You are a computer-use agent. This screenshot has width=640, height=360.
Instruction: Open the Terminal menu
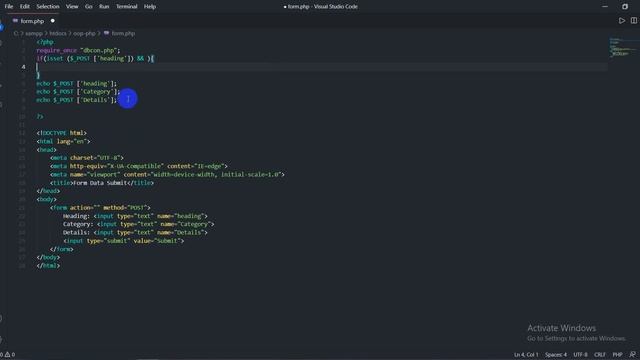pyautogui.click(x=127, y=7)
